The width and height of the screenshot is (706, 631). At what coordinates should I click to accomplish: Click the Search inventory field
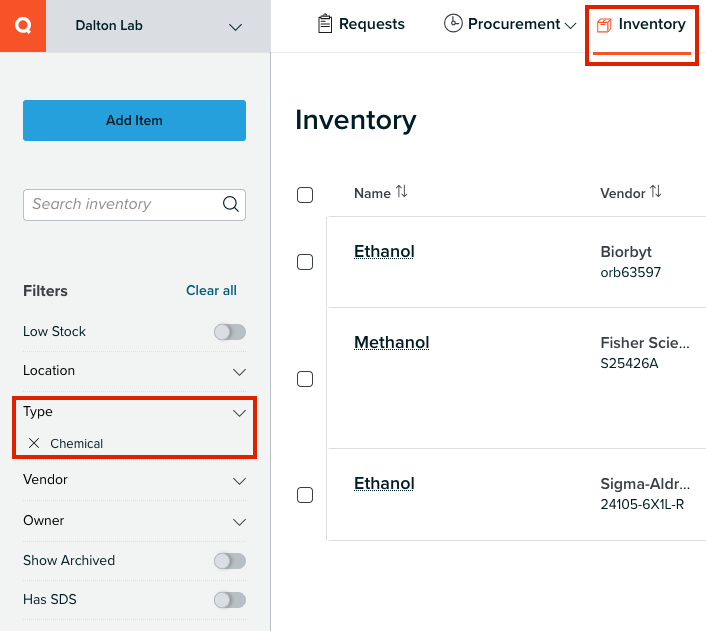point(134,205)
